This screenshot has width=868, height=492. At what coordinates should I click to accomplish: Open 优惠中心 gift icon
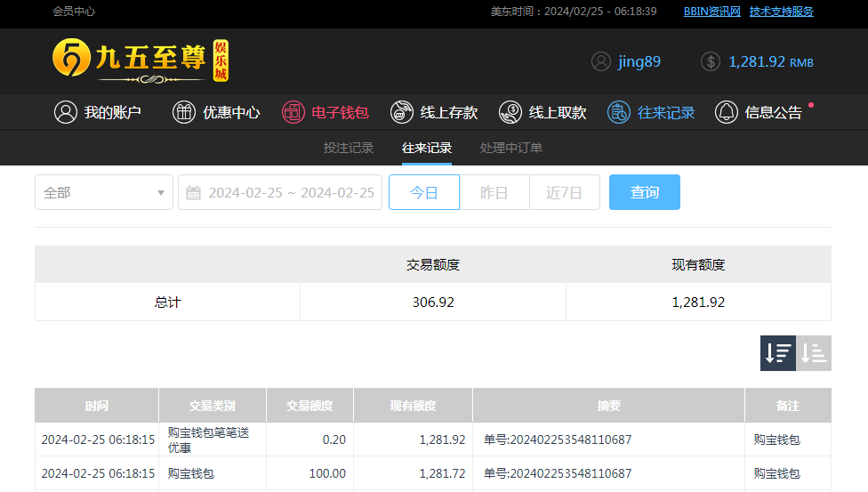pyautogui.click(x=184, y=112)
